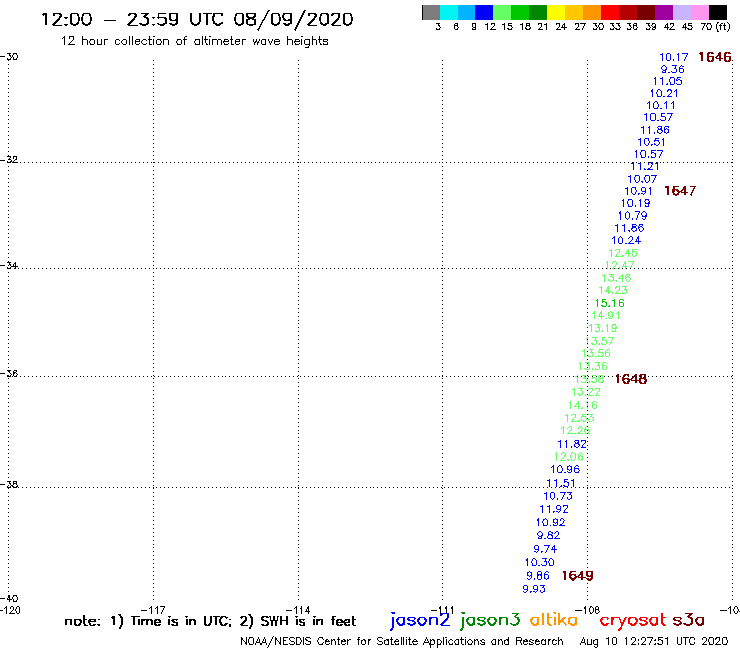This screenshot has width=740, height=650.
Task: Click the wave height value 10.07
Action: point(642,179)
